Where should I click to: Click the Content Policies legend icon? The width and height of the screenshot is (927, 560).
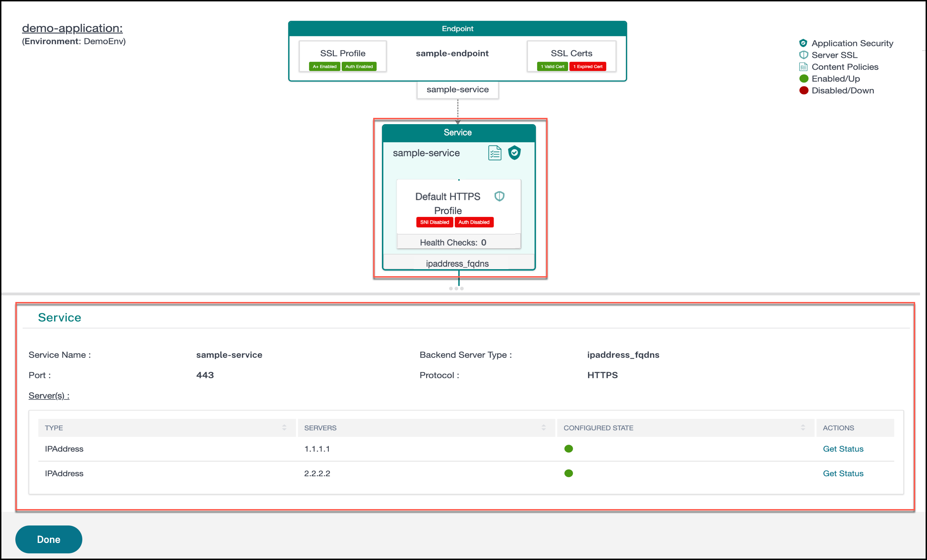(803, 67)
